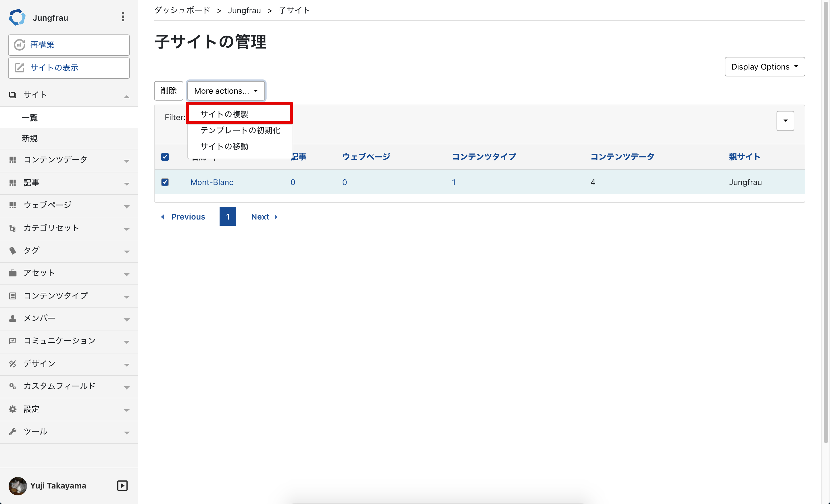Click the コンテンツデータ icon in sidebar
The height and width of the screenshot is (504, 830).
coord(12,159)
